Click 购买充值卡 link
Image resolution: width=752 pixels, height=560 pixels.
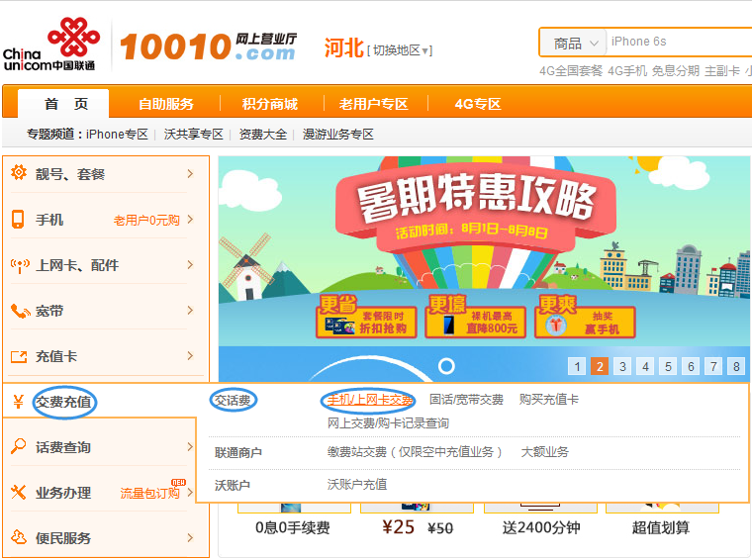[x=548, y=400]
